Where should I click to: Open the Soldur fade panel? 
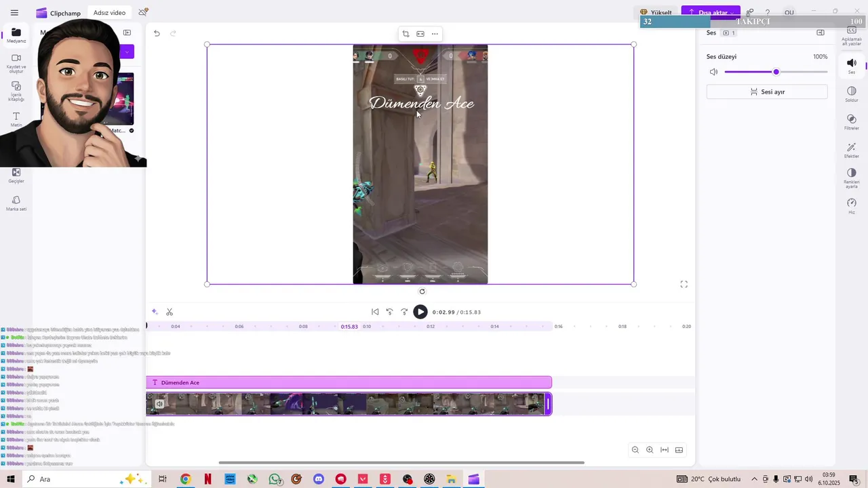(x=852, y=94)
